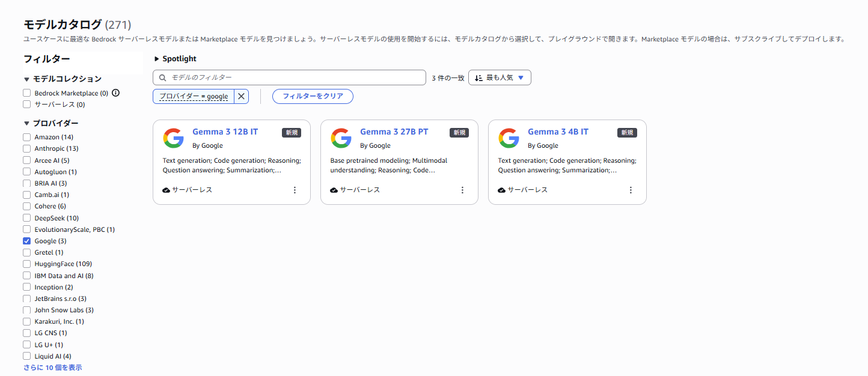This screenshot has height=376, width=868.
Task: Collapse the プロバイダー filter section
Action: (26, 123)
